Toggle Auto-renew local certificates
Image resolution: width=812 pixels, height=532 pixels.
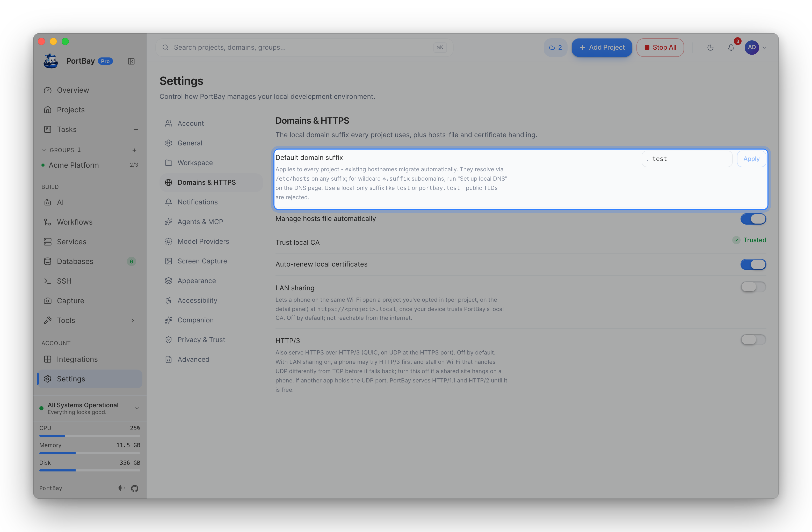click(753, 264)
